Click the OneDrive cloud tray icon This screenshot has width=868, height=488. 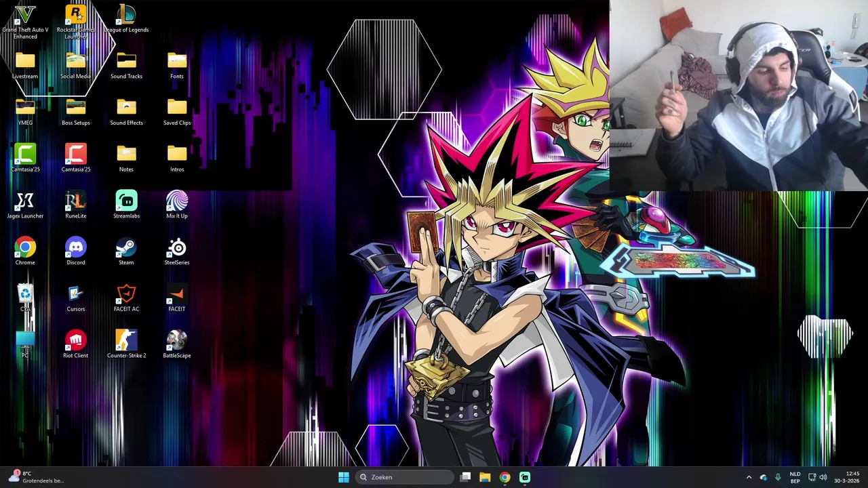tap(763, 477)
